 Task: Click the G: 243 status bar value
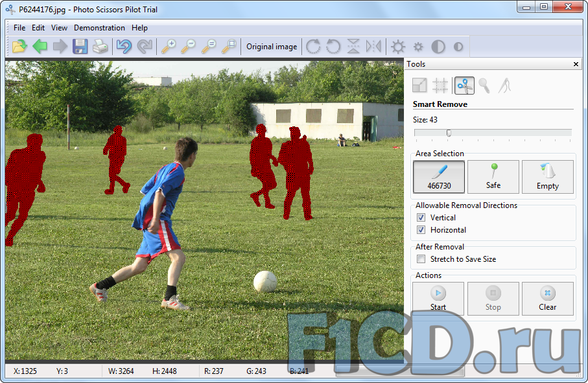click(257, 371)
